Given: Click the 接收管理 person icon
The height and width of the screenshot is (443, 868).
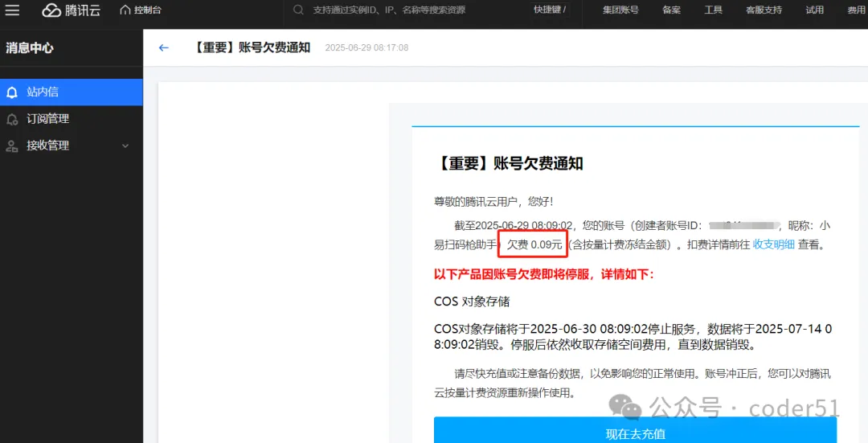Looking at the screenshot, I should [11, 146].
